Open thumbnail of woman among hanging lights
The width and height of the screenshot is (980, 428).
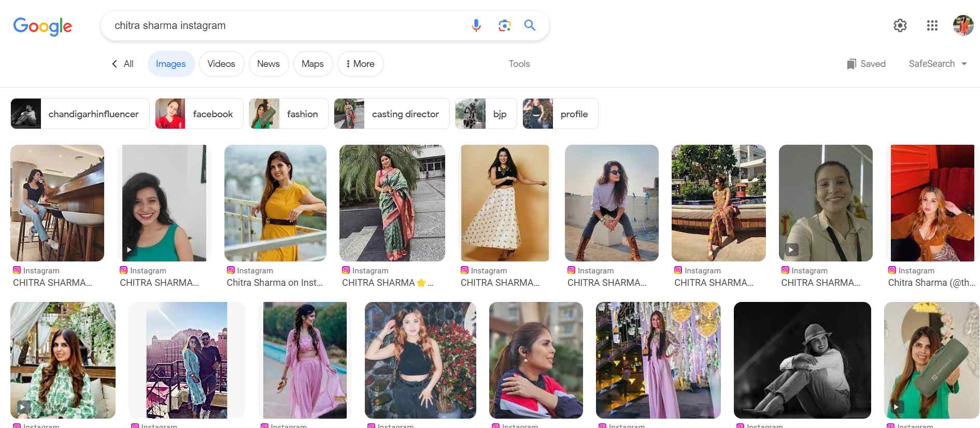click(658, 360)
